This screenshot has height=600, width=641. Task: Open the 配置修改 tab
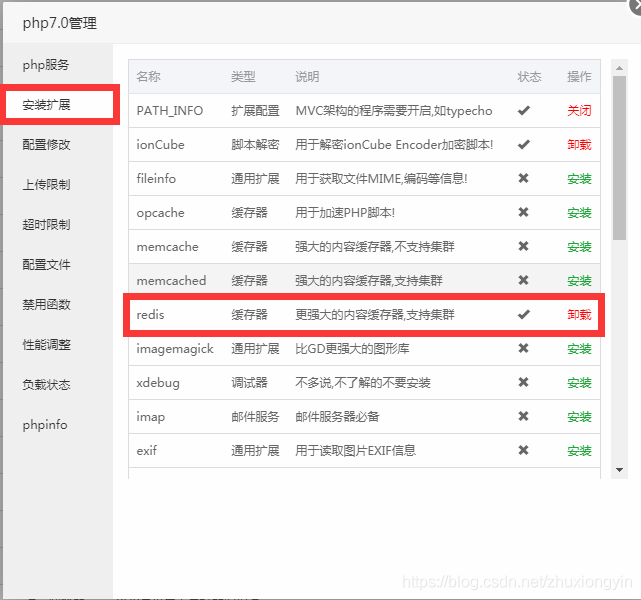(46, 145)
